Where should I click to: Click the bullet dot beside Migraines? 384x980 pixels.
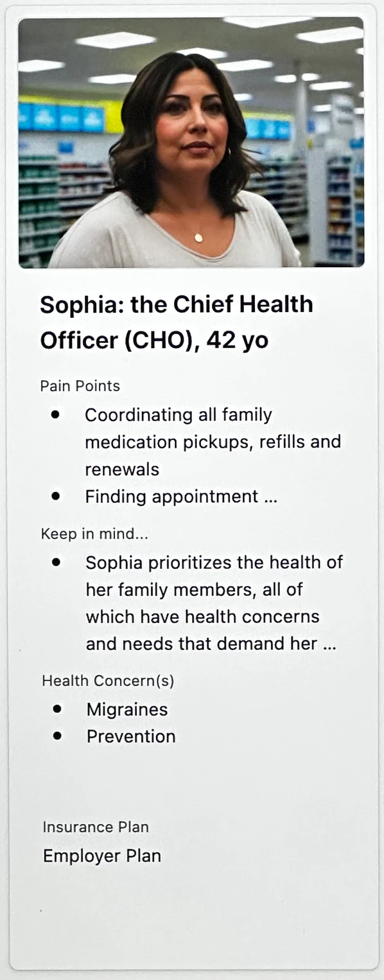coord(58,709)
